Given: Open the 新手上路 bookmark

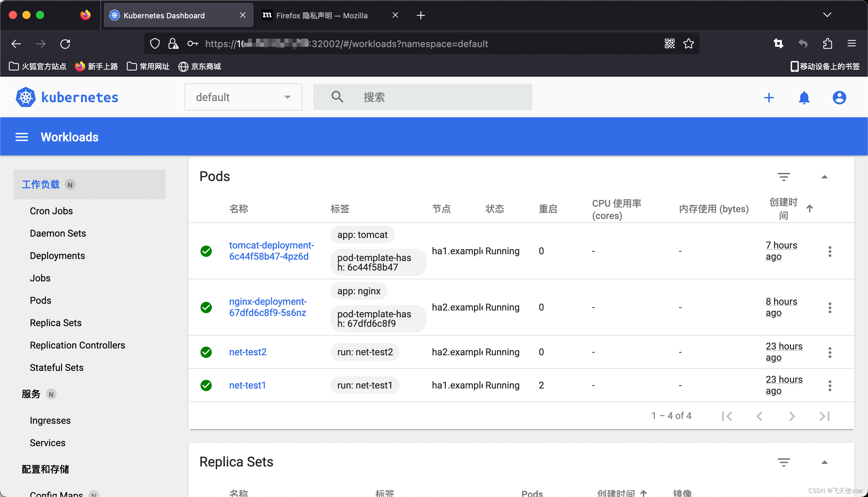Looking at the screenshot, I should 96,66.
